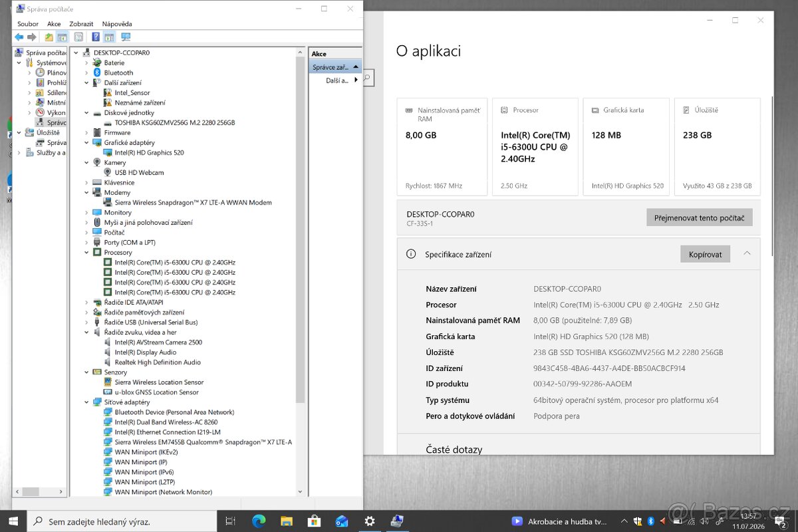Select Intel(R) AVStream Camera 2500
The width and height of the screenshot is (798, 532).
click(x=158, y=342)
